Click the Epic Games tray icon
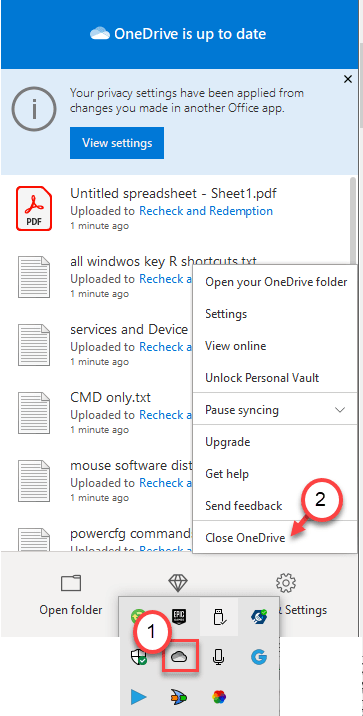Viewport: 363px width, 716px height. 179,617
